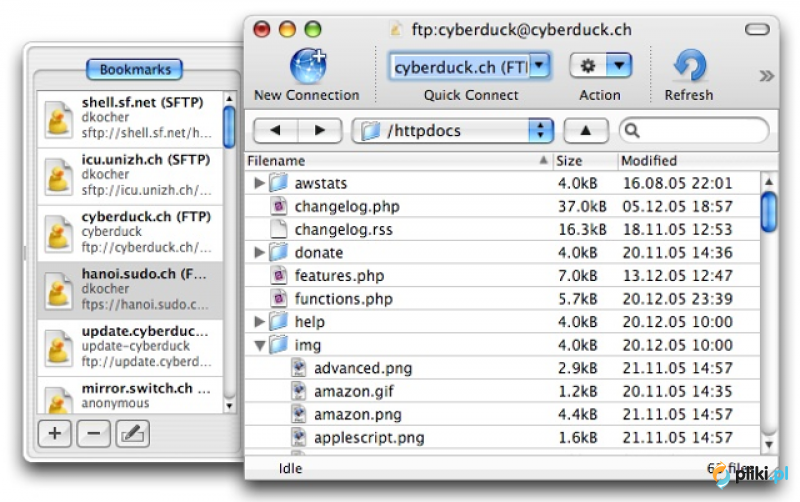Select the help folder icon

[279, 321]
